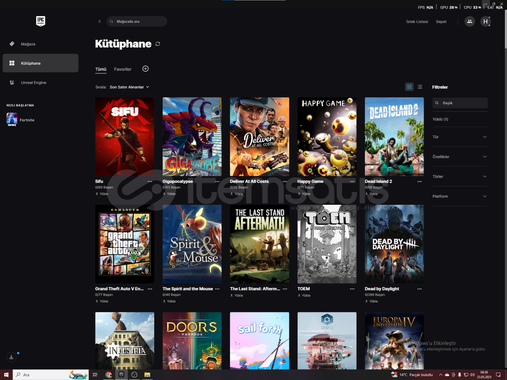Expand the Özellikler filter section
Image resolution: width=507 pixels, height=380 pixels.
pos(460,157)
